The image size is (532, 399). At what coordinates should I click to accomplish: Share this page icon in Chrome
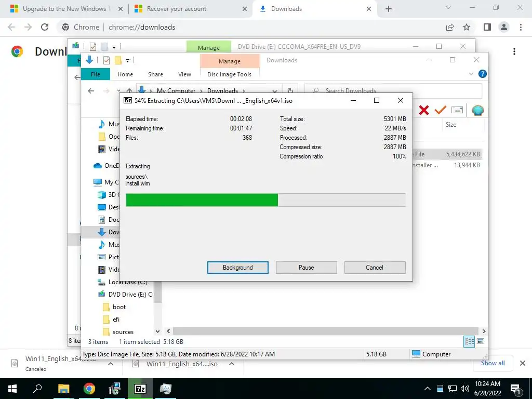point(450,27)
